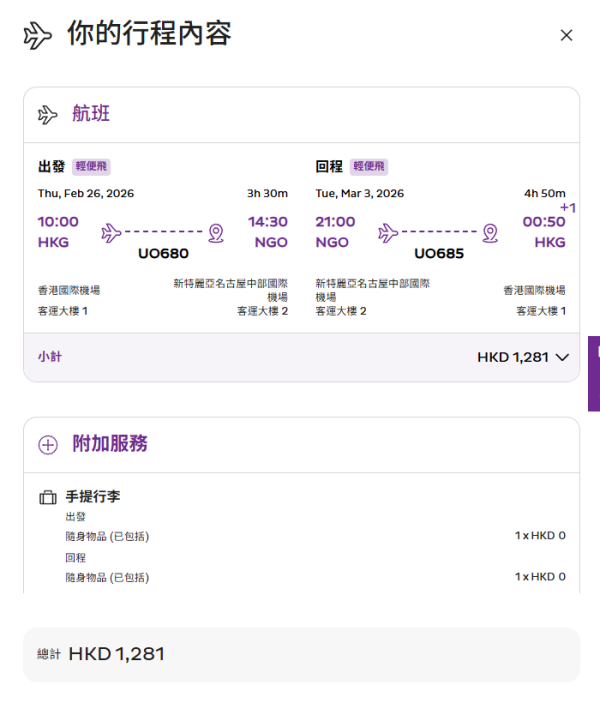The height and width of the screenshot is (709, 600).
Task: Click the destination pin icon for HKG return arrival
Action: (490, 233)
